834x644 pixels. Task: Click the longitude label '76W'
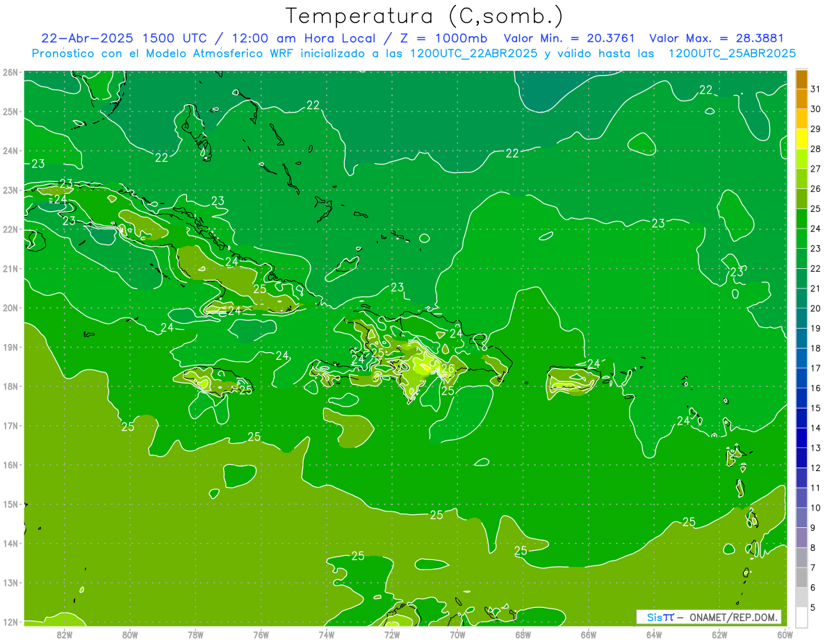[x=261, y=634]
